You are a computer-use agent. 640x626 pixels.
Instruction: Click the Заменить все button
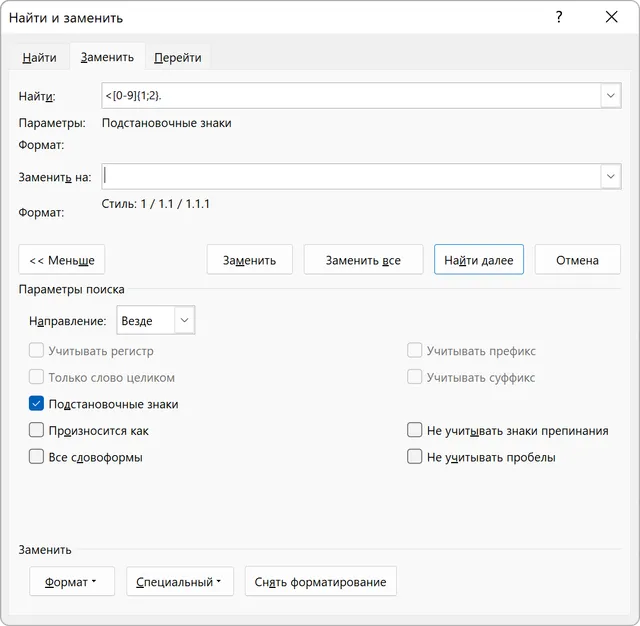tap(363, 260)
